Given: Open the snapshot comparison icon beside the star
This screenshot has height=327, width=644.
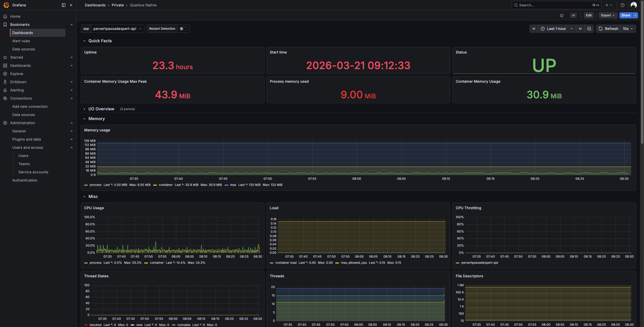Looking at the screenshot, I should (x=573, y=15).
